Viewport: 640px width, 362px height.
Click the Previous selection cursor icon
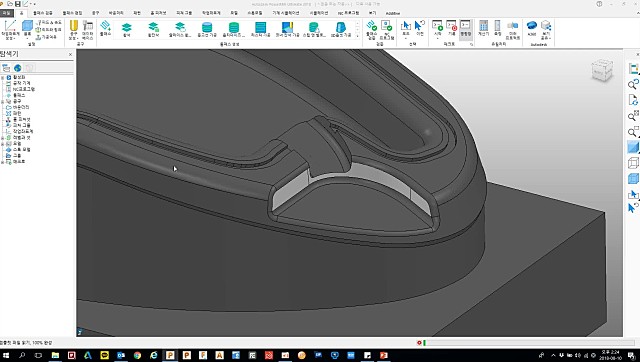tap(420, 25)
